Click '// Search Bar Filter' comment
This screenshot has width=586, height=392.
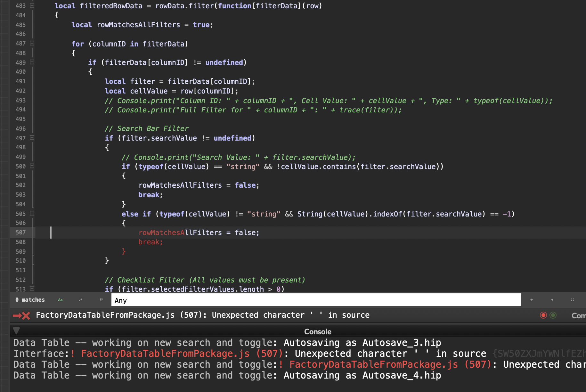point(147,128)
